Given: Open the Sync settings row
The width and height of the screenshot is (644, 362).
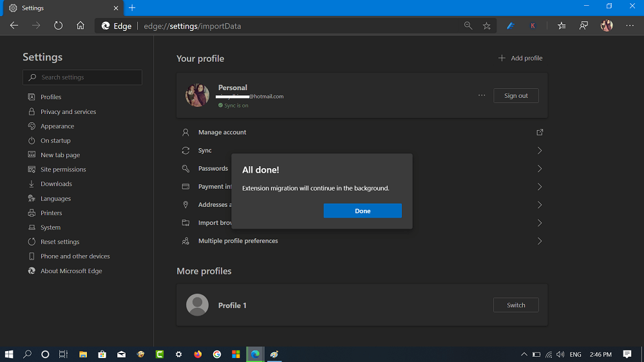Looking at the screenshot, I should click(x=362, y=150).
